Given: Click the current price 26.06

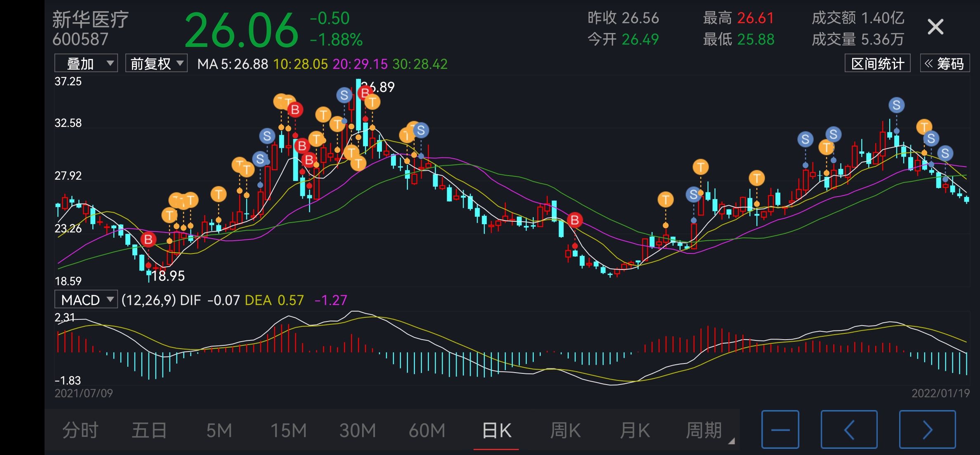Looking at the screenshot, I should tap(241, 30).
